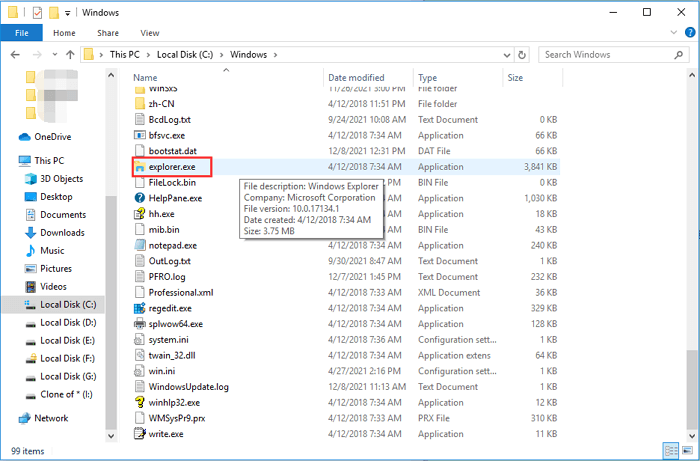Open Pictures in navigation pane
Image resolution: width=700 pixels, height=461 pixels.
pyautogui.click(x=49, y=269)
